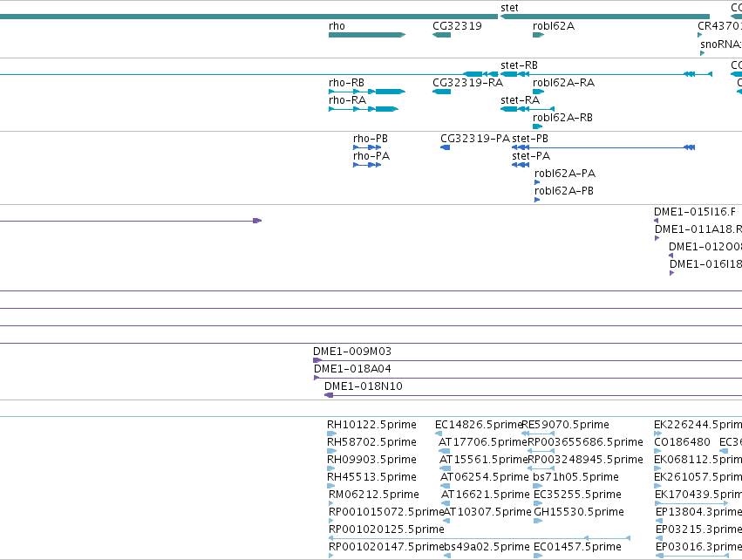Select the rho gene feature bar
The height and width of the screenshot is (560, 742).
[367, 35]
